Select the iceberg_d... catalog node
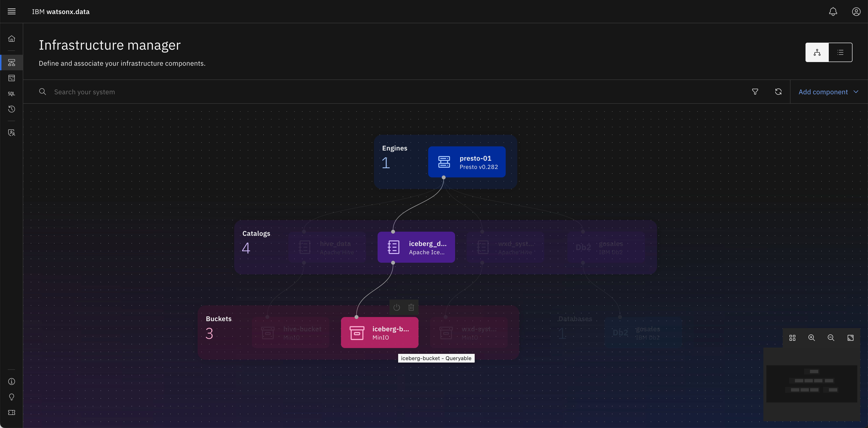This screenshot has height=428, width=868. click(x=416, y=247)
